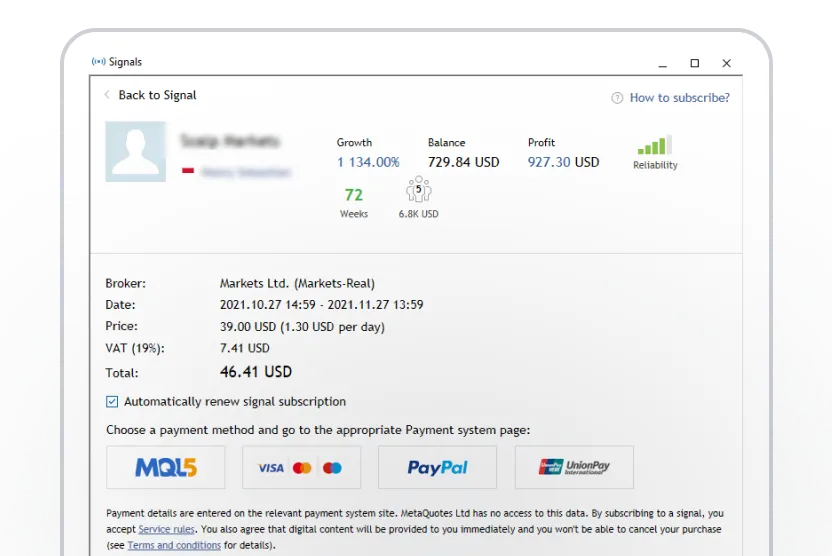The height and width of the screenshot is (556, 832).
Task: Click the question mark help icon
Action: tap(617, 98)
